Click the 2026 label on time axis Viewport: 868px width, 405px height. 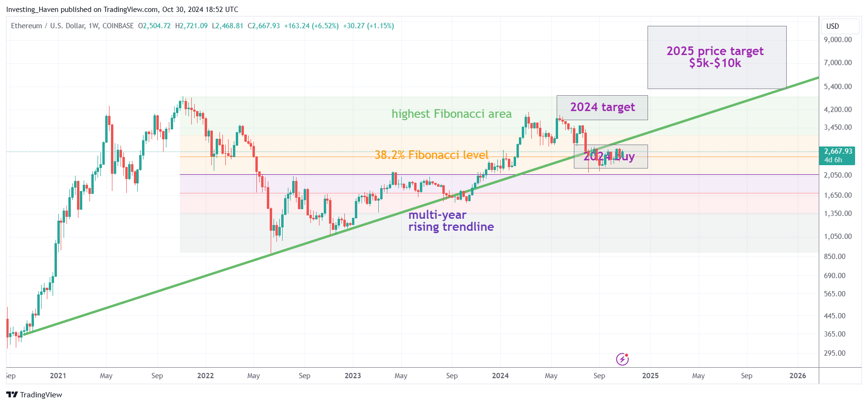pyautogui.click(x=798, y=376)
